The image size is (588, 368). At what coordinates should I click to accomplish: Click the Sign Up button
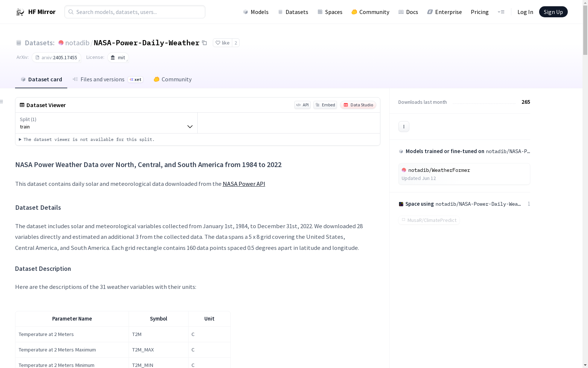(x=553, y=12)
